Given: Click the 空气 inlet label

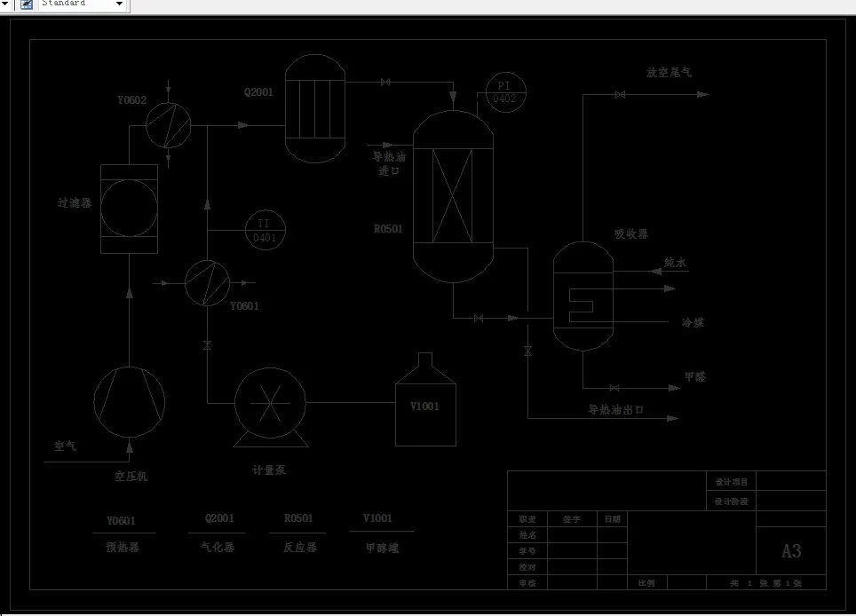Looking at the screenshot, I should [65, 446].
